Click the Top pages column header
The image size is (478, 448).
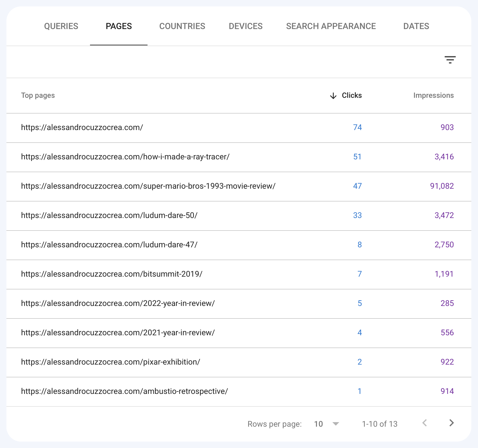(38, 95)
